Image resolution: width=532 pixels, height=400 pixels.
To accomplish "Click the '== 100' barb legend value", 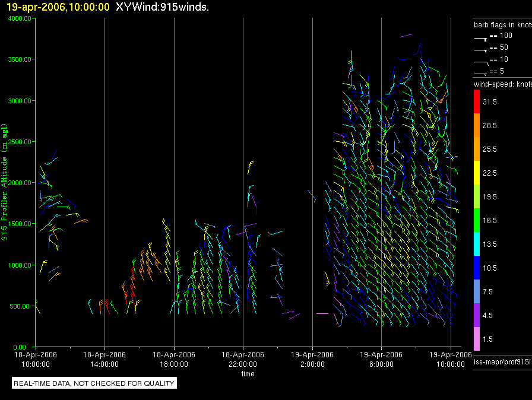I will click(x=501, y=36).
